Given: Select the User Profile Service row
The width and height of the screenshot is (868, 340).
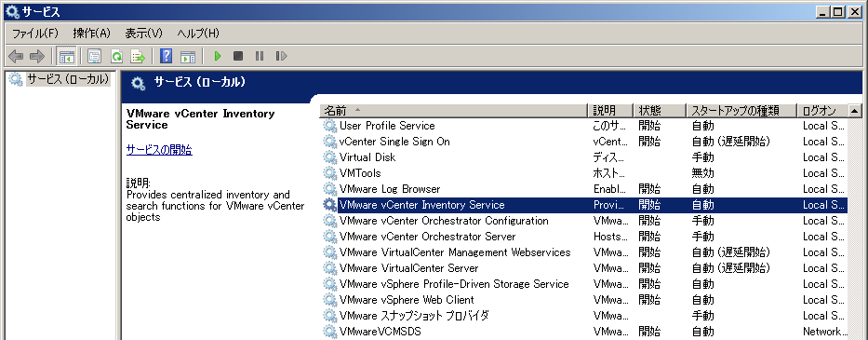Looking at the screenshot, I should [x=583, y=126].
